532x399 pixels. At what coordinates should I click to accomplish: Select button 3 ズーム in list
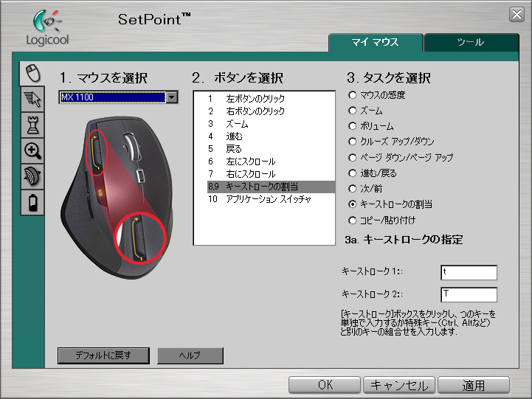[271, 124]
